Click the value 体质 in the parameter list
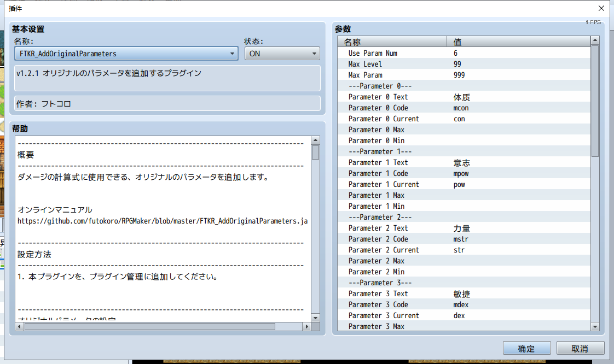The image size is (614, 364). pyautogui.click(x=462, y=97)
